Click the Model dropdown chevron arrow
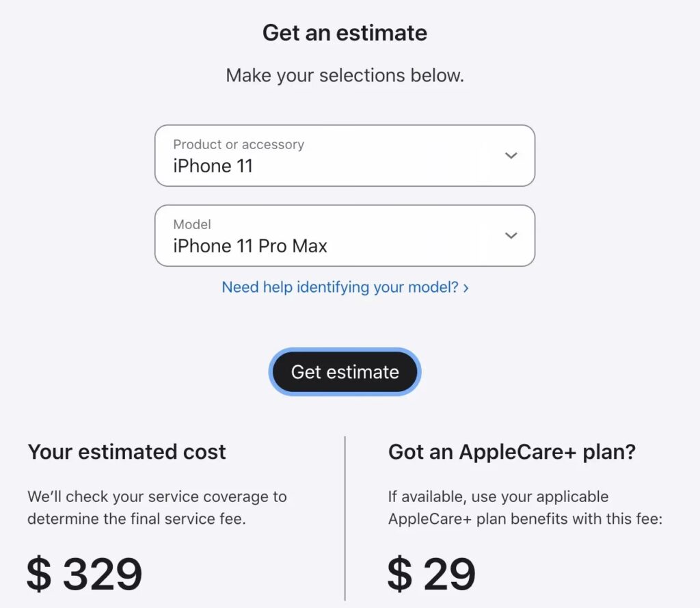 [511, 235]
